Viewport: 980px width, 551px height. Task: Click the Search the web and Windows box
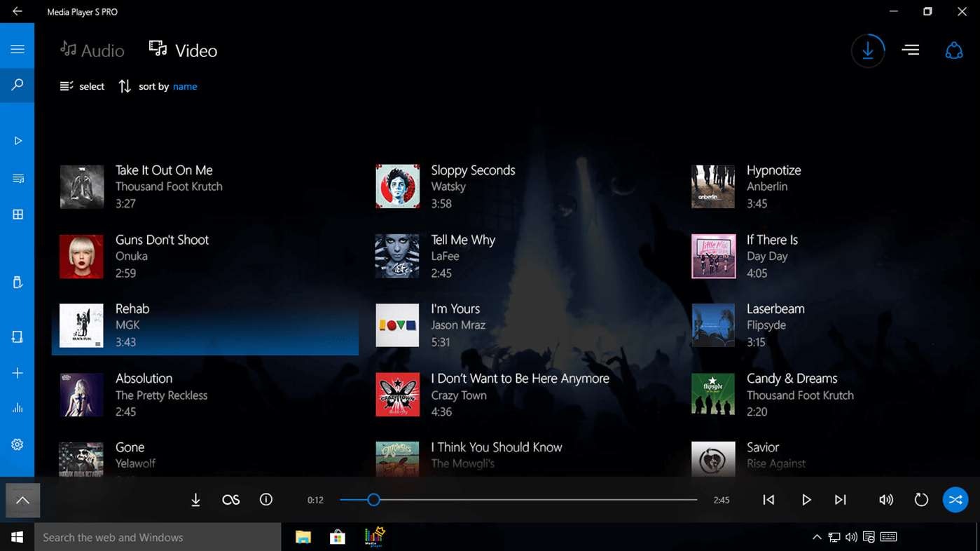pos(158,537)
